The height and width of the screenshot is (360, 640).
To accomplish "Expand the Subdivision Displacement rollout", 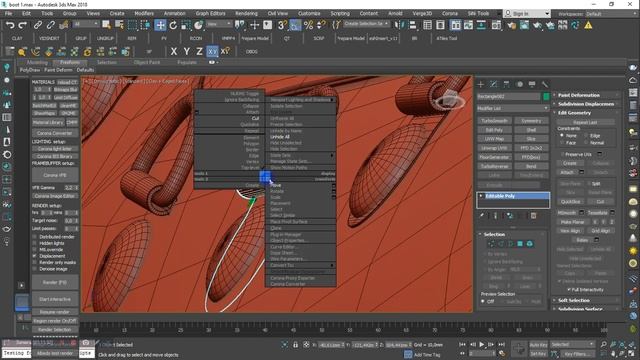I will [585, 104].
